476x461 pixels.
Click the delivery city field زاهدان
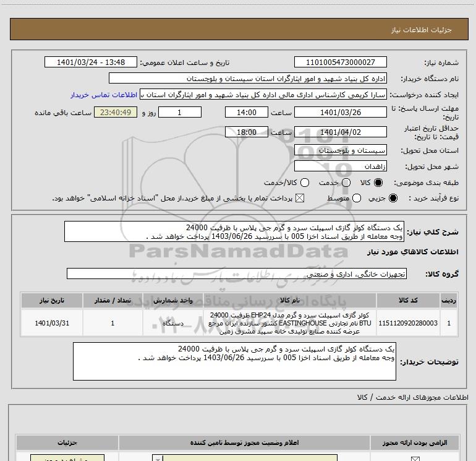340,166
